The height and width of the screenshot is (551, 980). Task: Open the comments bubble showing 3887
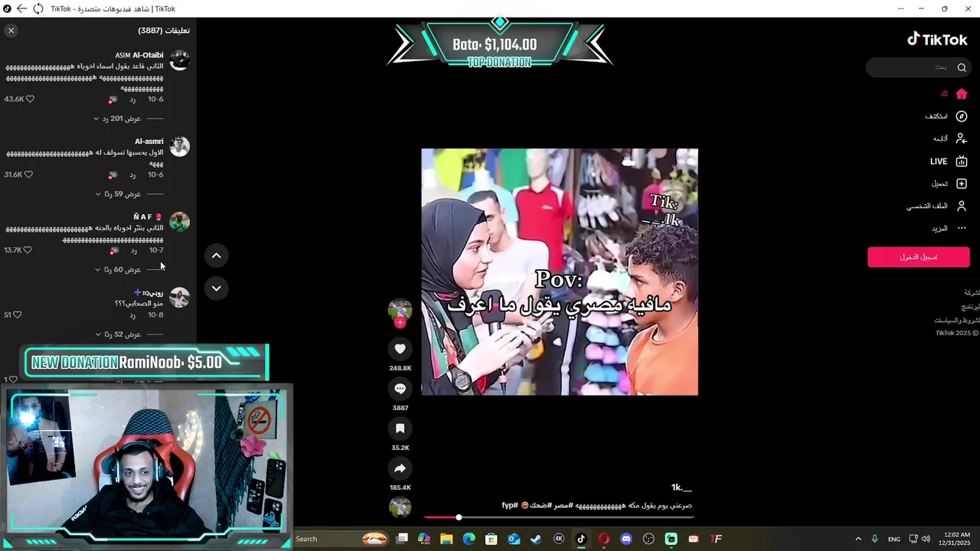pos(400,389)
